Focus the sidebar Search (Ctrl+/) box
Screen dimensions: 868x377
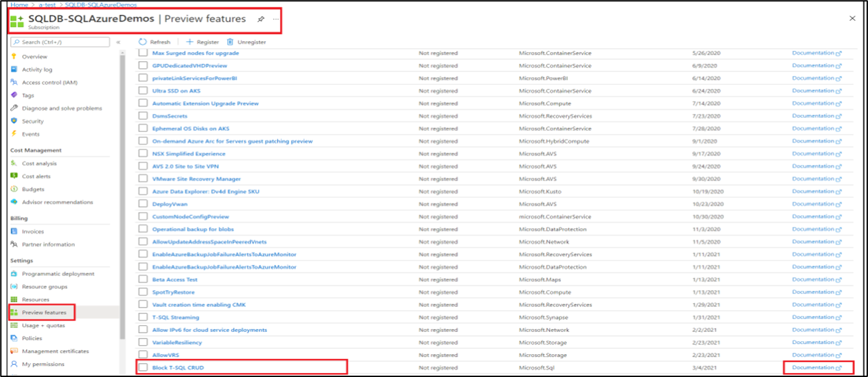pos(60,42)
